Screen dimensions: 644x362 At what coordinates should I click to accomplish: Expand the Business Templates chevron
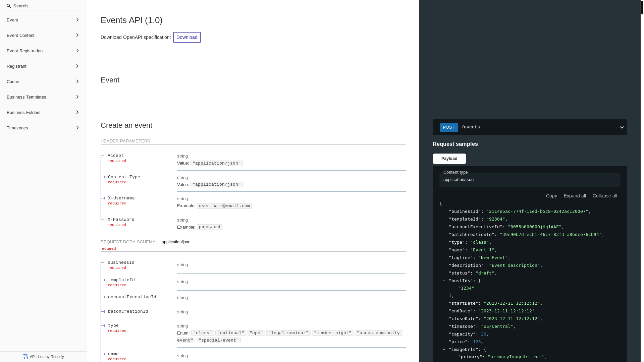pos(77,97)
